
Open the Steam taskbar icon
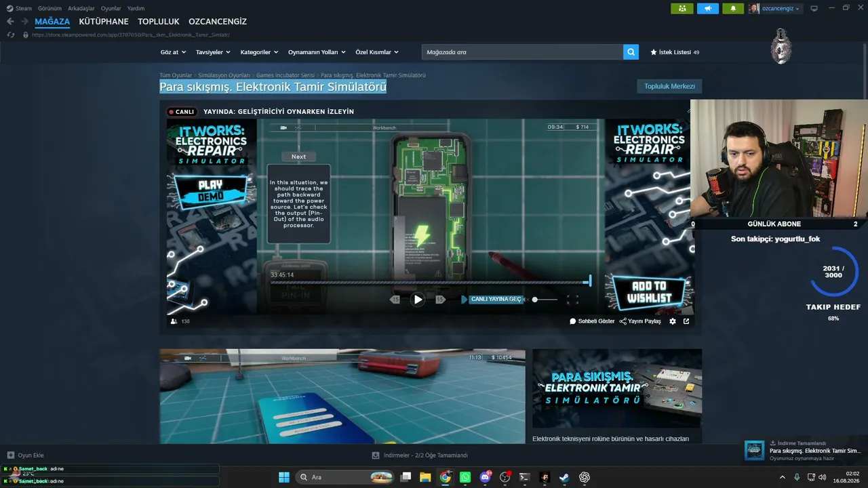(x=564, y=477)
